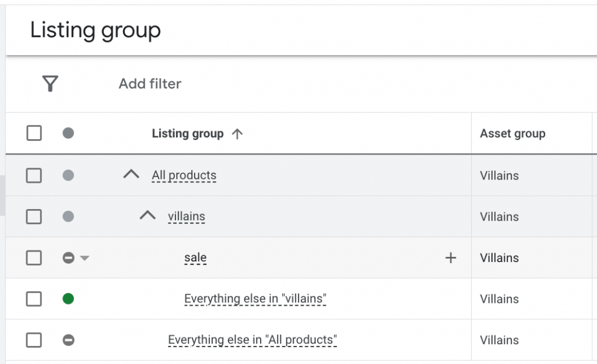Click the Asset group column header

[x=512, y=133]
